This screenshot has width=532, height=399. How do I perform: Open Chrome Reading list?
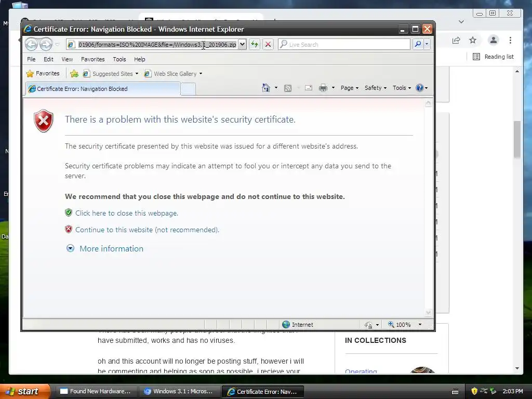point(494,57)
